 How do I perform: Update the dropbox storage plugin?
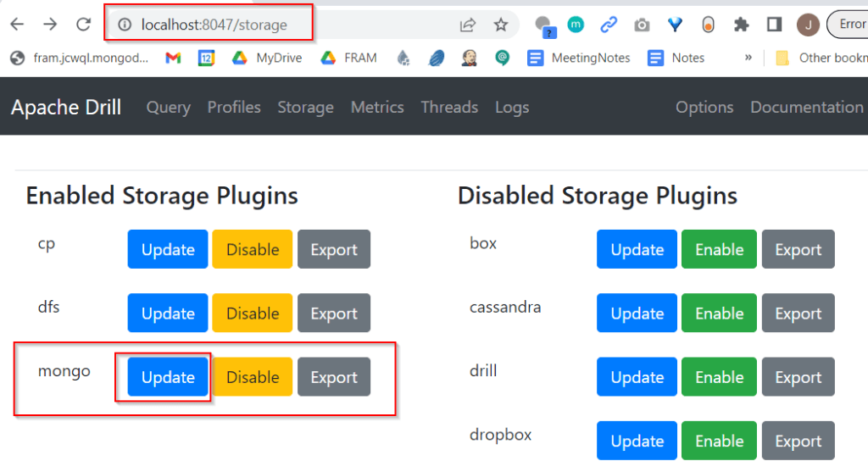[637, 441]
